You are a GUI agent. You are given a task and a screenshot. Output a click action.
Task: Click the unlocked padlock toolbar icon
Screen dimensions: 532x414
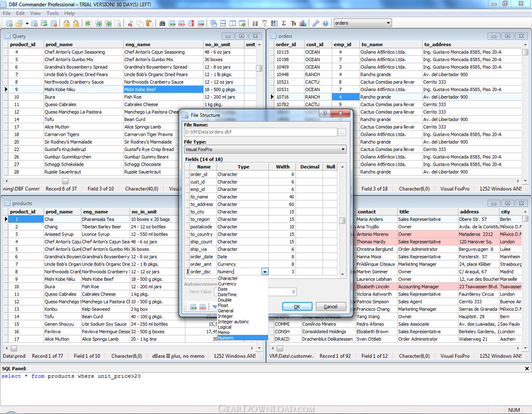click(x=76, y=23)
